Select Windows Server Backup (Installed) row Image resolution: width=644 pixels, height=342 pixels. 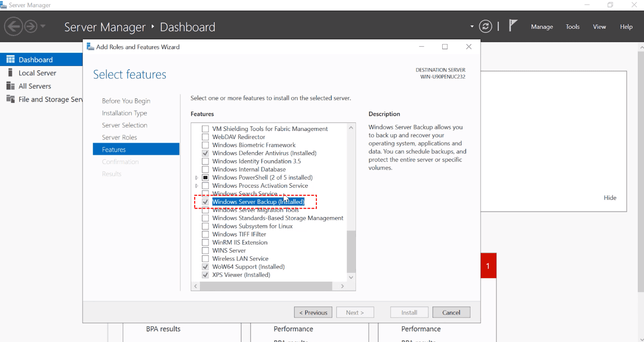pos(258,202)
